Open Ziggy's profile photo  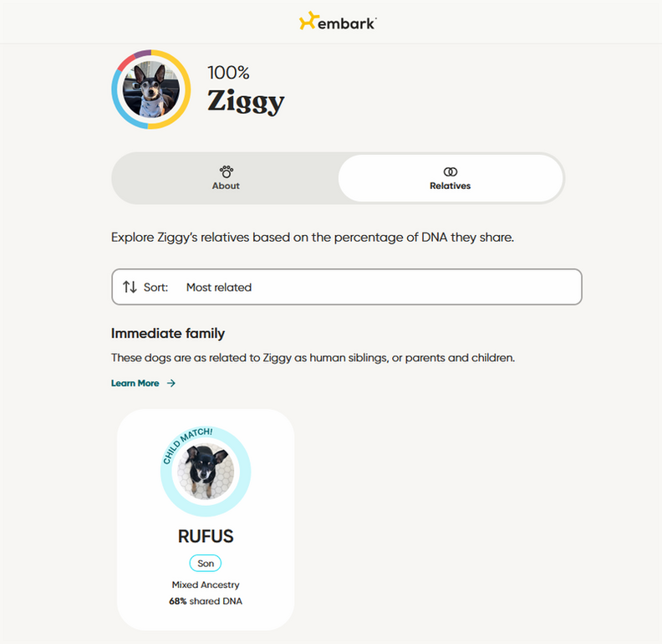[150, 90]
